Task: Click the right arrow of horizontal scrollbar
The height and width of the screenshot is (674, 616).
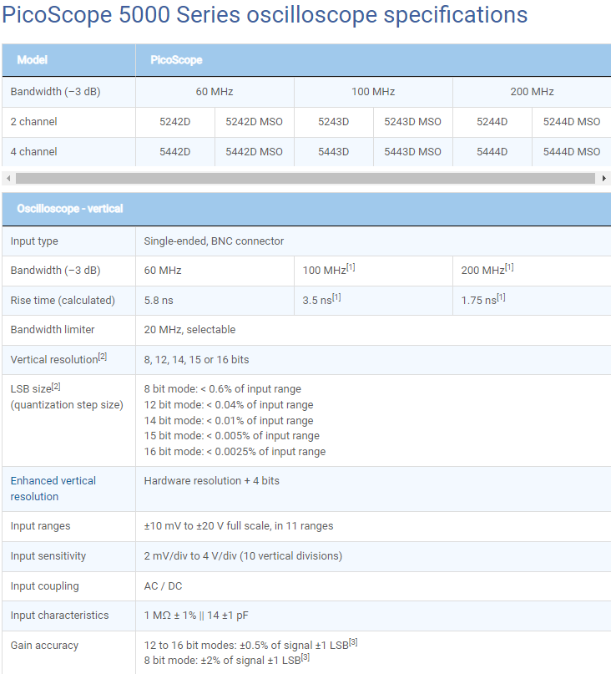Action: pyautogui.click(x=604, y=178)
